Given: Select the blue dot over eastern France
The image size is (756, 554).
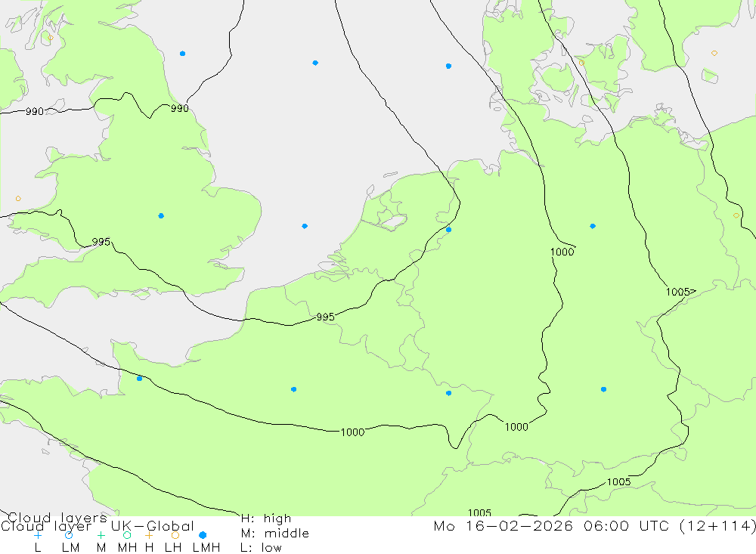Looking at the screenshot, I should [x=449, y=394].
